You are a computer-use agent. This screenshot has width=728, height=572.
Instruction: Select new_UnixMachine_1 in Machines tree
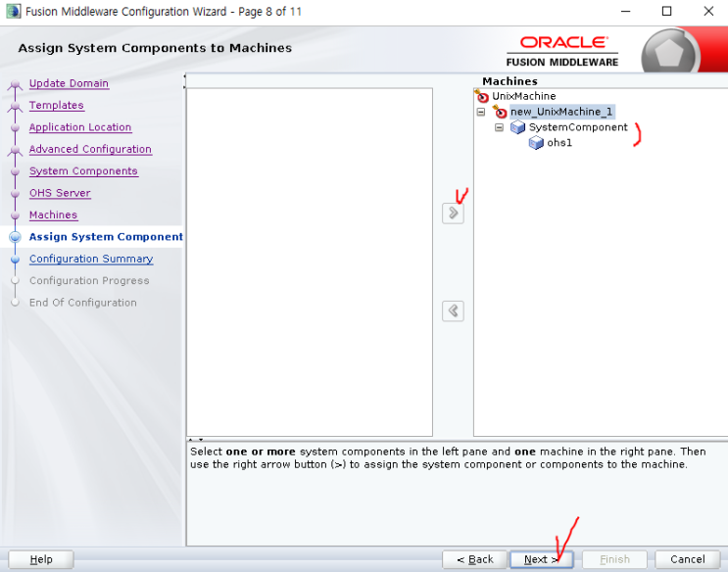(561, 112)
